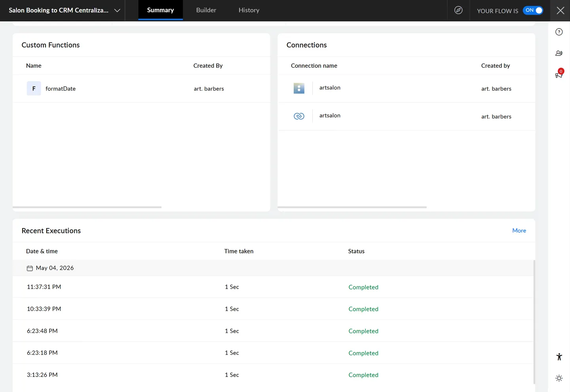The height and width of the screenshot is (392, 570).
Task: Click the Status column header
Action: [356, 251]
